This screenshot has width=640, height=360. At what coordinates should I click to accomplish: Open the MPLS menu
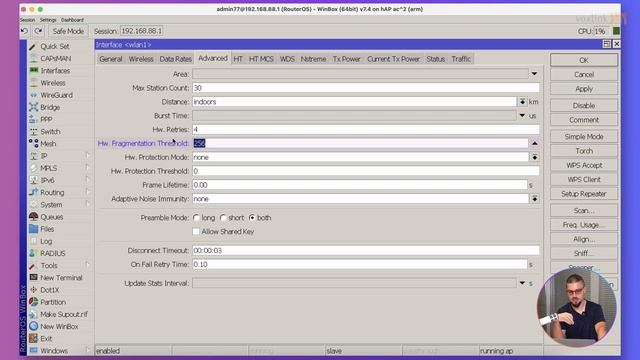click(48, 168)
